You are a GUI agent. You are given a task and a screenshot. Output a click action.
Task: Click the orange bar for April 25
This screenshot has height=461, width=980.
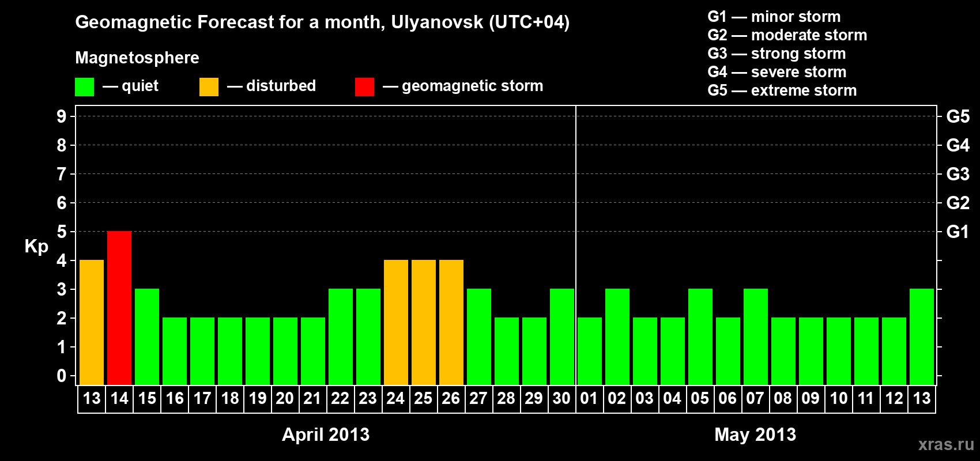[x=424, y=323]
